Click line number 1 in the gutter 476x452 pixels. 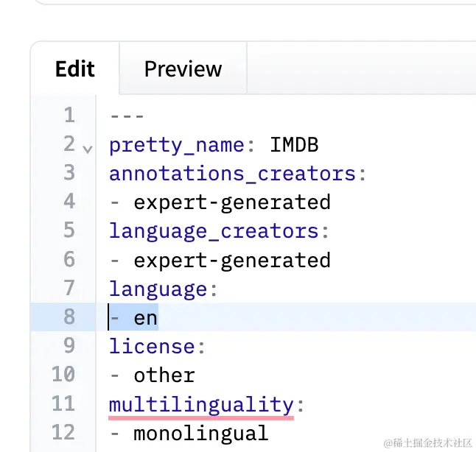69,115
